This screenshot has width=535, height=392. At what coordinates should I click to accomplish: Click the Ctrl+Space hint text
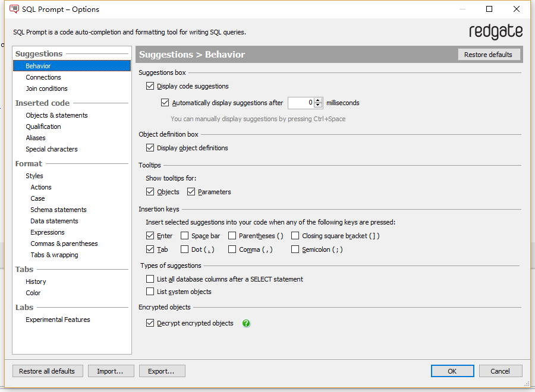[258, 119]
